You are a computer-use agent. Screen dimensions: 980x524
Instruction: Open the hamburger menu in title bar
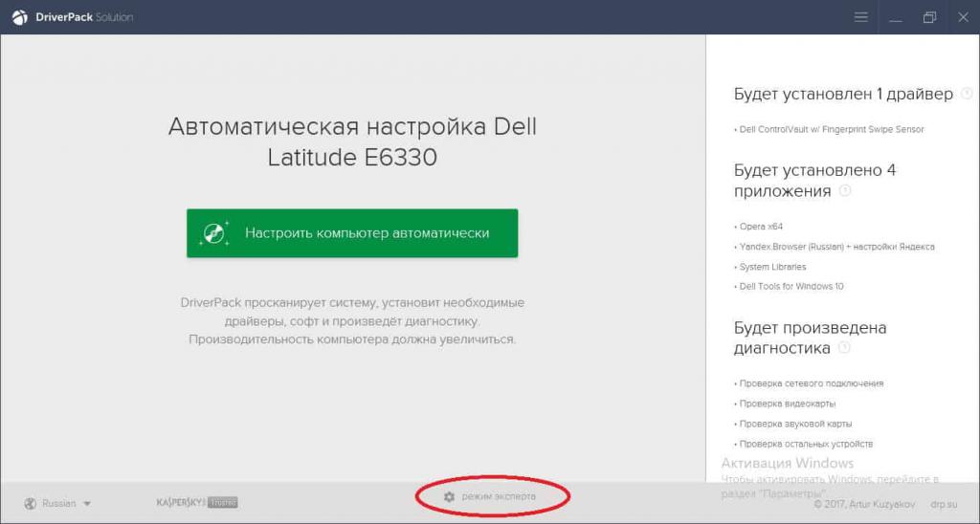pos(860,17)
